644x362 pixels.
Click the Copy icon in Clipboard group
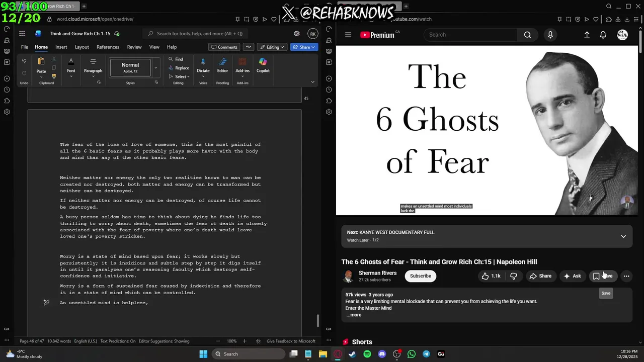pyautogui.click(x=54, y=68)
